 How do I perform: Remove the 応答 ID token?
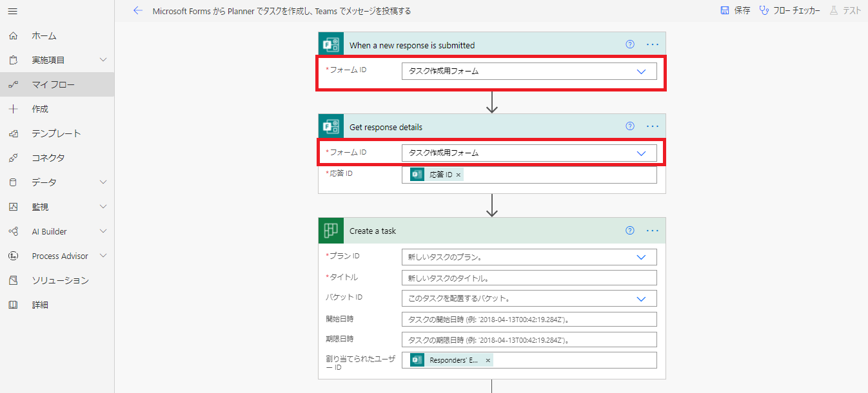point(459,175)
